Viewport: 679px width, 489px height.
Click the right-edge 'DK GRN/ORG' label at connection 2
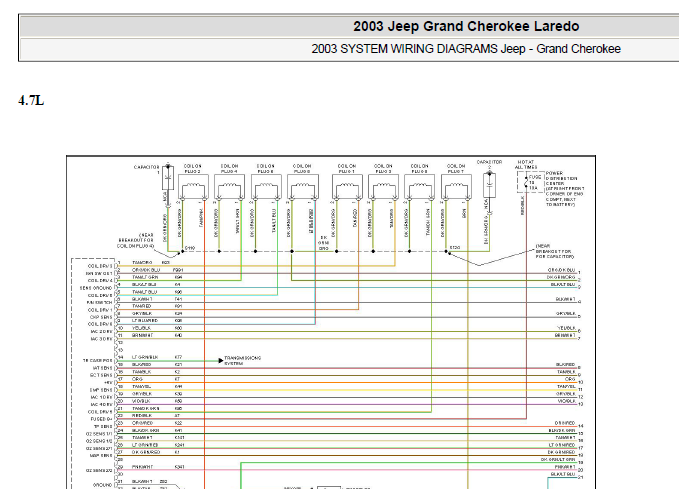[561, 277]
